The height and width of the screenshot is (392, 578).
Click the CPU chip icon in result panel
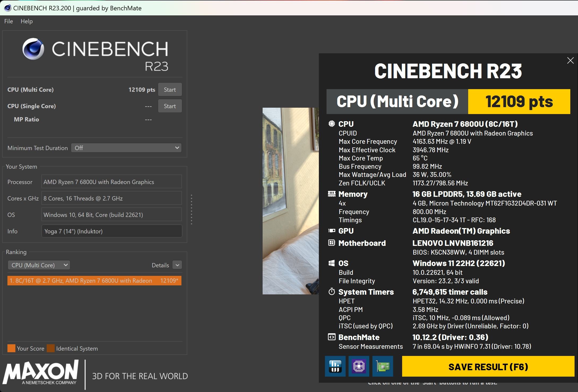pyautogui.click(x=332, y=124)
